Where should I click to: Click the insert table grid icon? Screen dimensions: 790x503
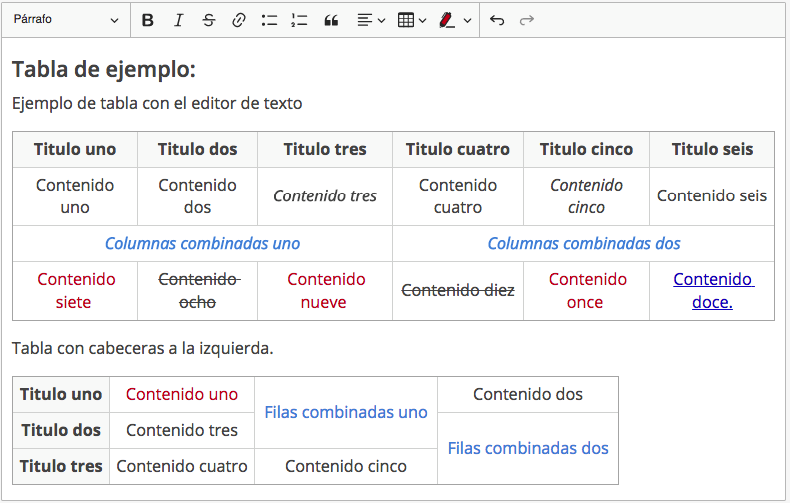click(x=406, y=20)
